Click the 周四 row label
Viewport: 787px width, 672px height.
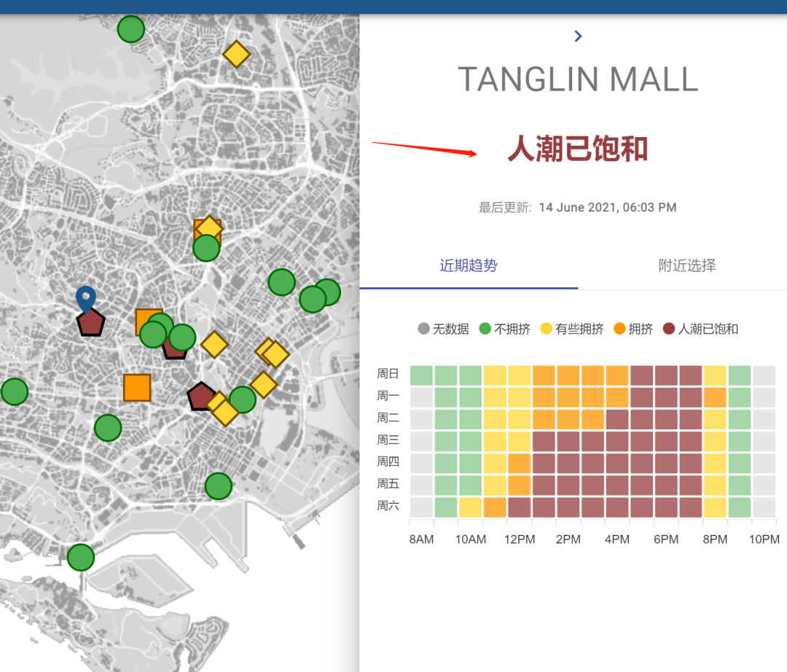[388, 461]
